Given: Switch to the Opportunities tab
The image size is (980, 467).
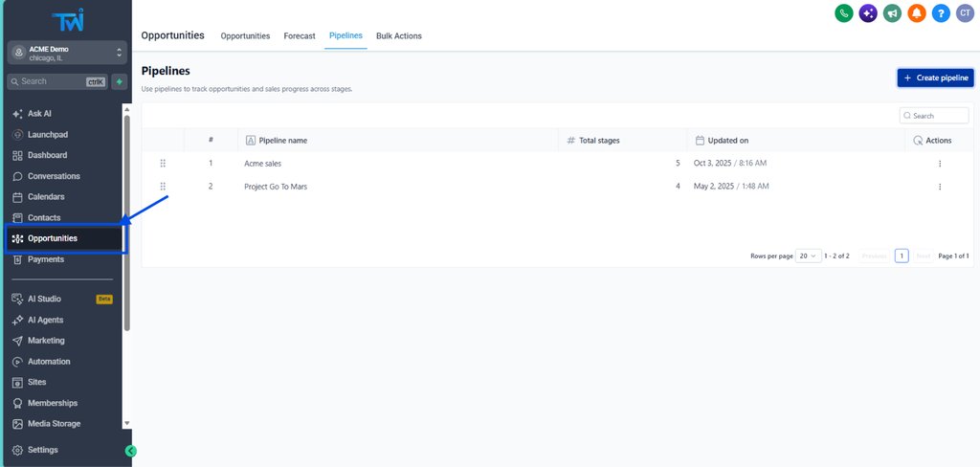Looking at the screenshot, I should click(x=245, y=35).
